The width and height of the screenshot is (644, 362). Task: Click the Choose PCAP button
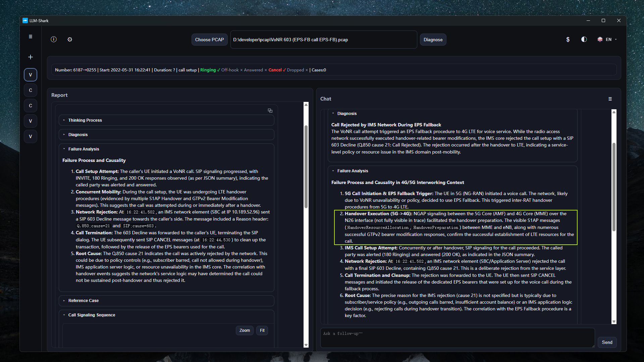[x=209, y=40]
